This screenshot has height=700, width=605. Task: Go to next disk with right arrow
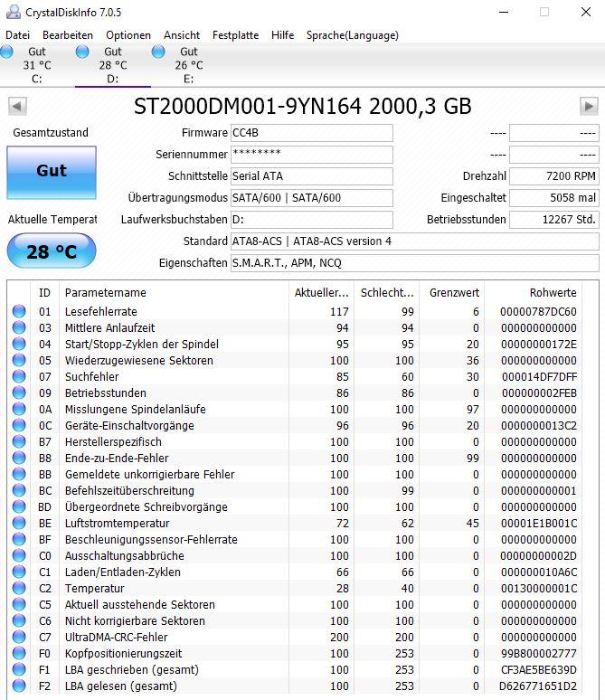pyautogui.click(x=589, y=106)
